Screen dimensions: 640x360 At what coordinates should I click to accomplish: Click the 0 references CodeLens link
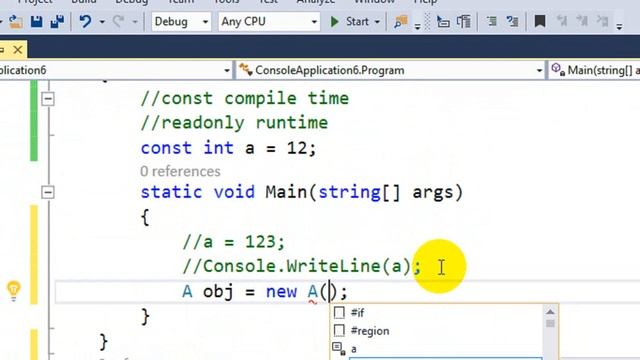(x=180, y=171)
